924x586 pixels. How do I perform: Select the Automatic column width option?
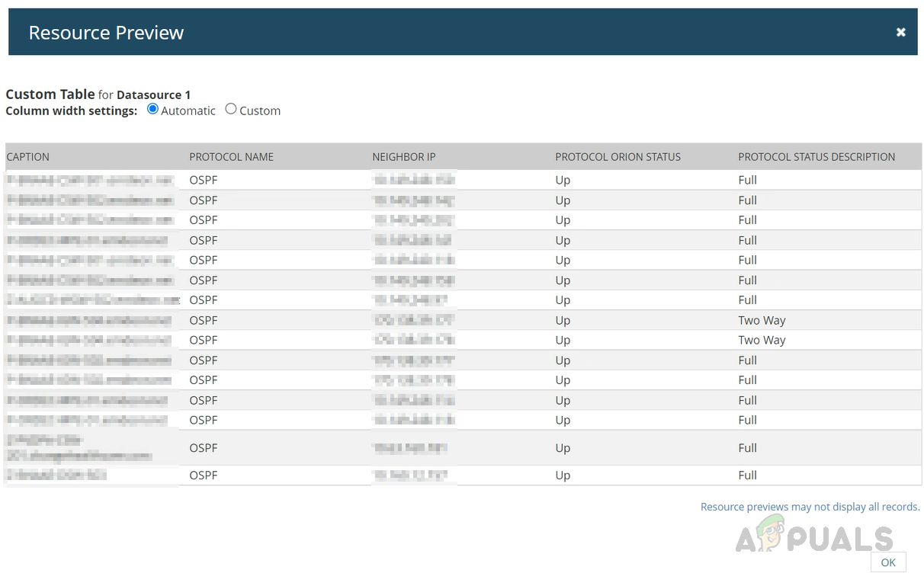[152, 109]
